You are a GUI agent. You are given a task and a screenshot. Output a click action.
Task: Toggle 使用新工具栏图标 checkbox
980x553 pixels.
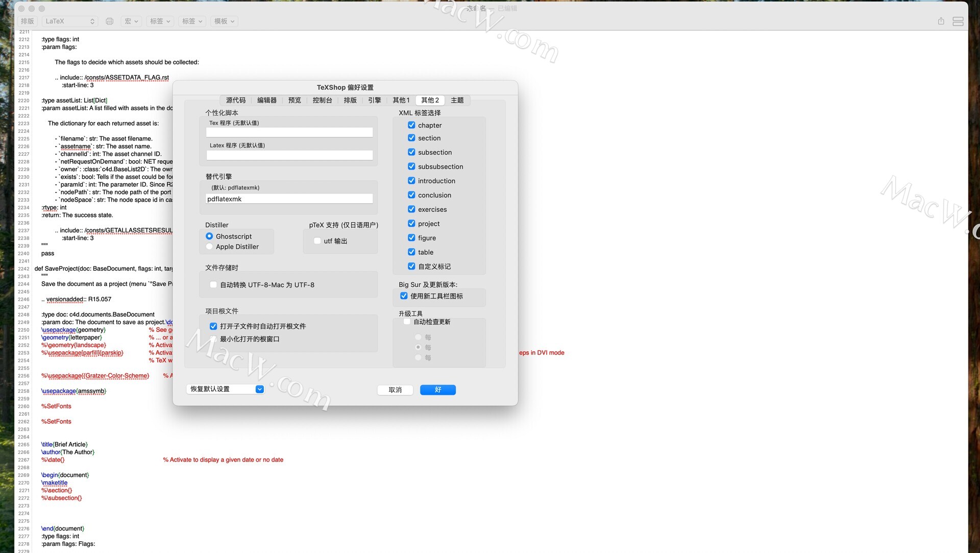tap(404, 296)
